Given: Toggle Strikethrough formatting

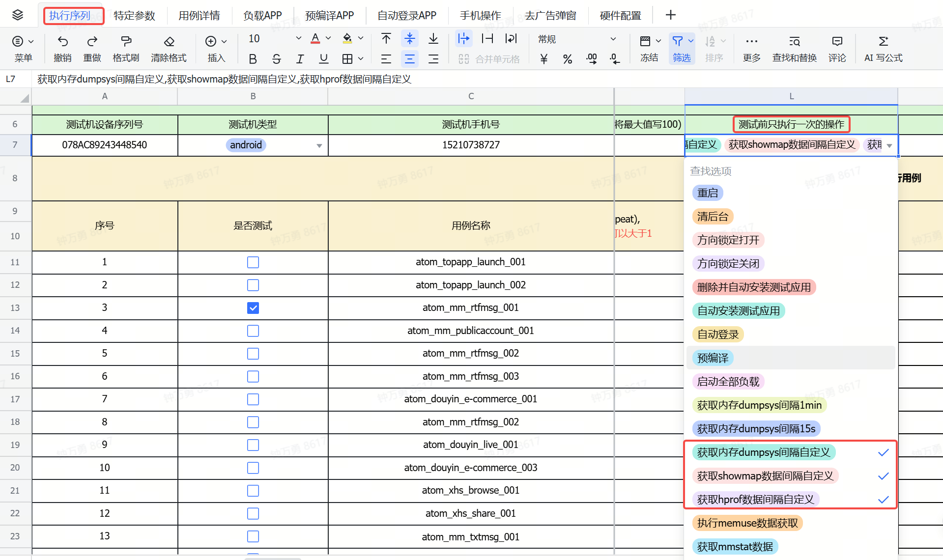Looking at the screenshot, I should pos(276,59).
